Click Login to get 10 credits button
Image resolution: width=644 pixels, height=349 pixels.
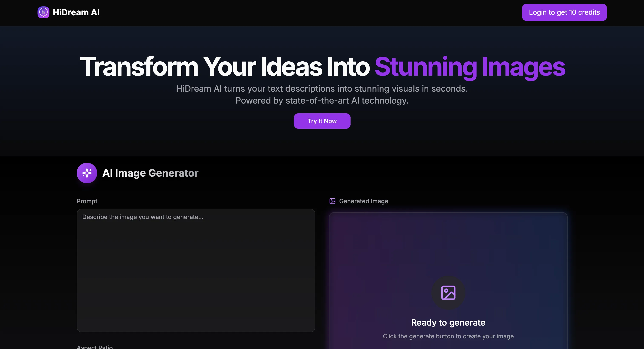tap(564, 12)
